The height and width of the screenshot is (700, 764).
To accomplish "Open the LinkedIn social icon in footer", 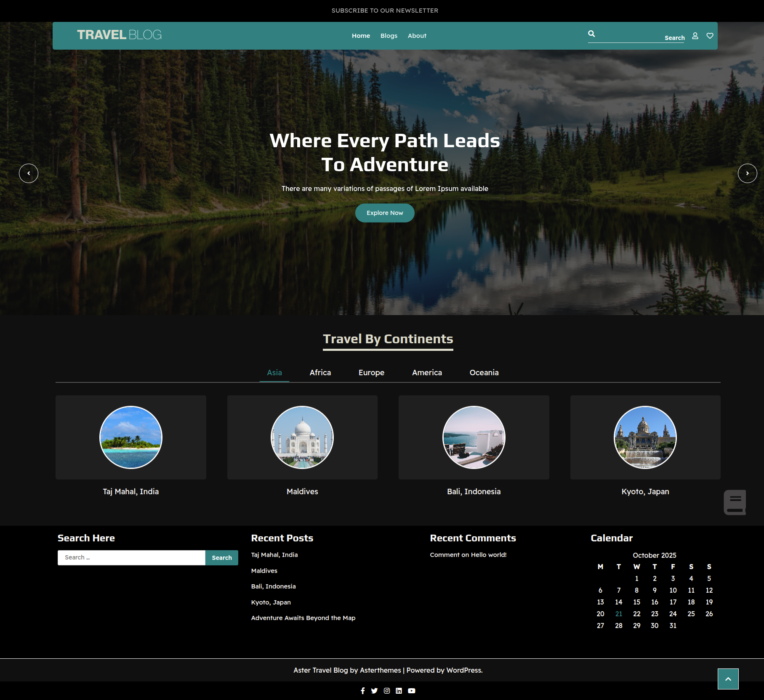I will click(399, 691).
